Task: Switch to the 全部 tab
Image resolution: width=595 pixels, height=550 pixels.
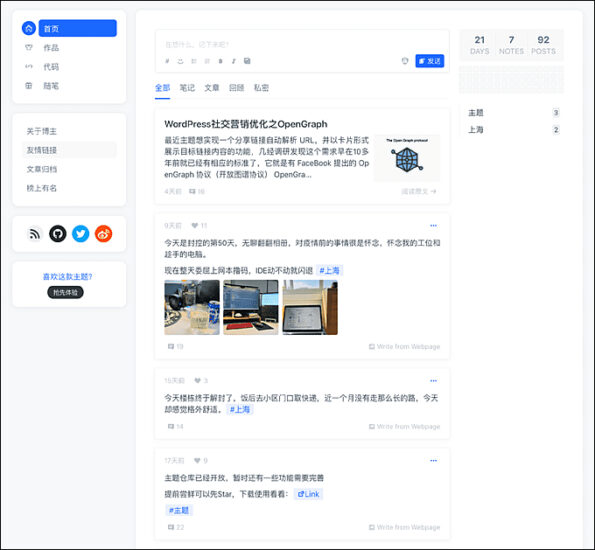Action: (x=162, y=88)
